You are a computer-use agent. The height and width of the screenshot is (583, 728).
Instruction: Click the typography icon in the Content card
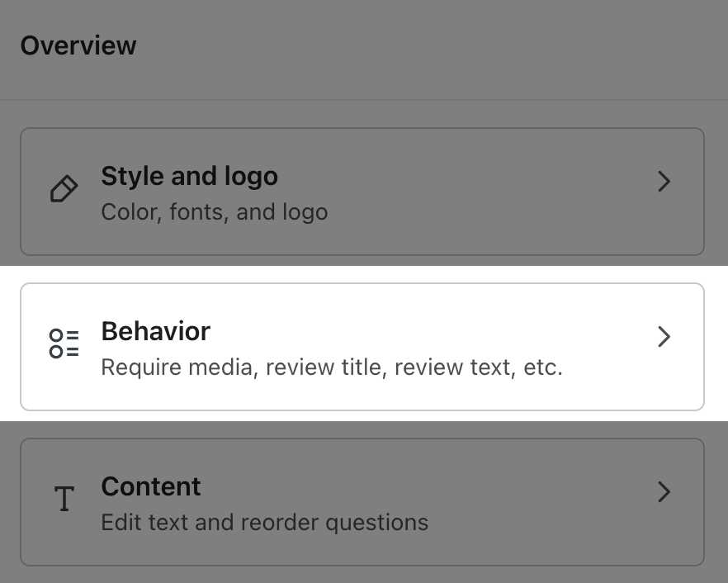pyautogui.click(x=64, y=499)
